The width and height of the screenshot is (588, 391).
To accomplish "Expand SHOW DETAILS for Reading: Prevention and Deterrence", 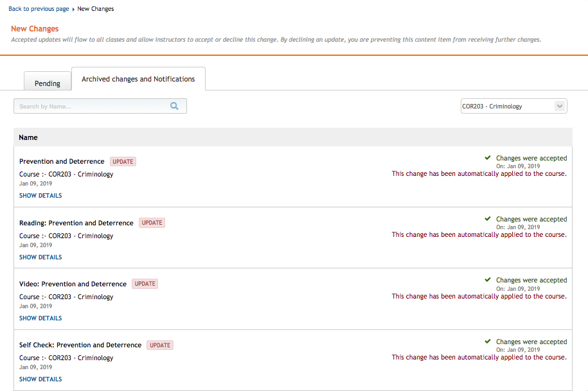I will pos(40,257).
